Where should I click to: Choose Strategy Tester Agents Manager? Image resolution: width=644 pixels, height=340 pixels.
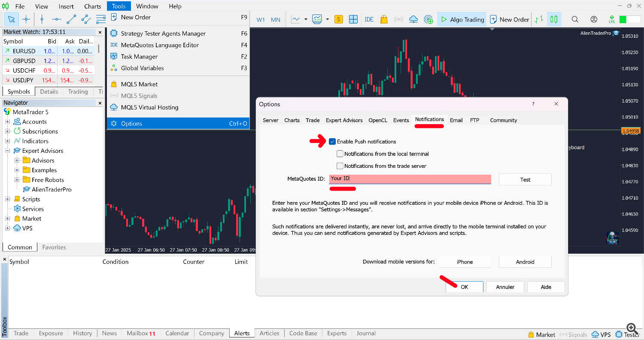click(178, 33)
